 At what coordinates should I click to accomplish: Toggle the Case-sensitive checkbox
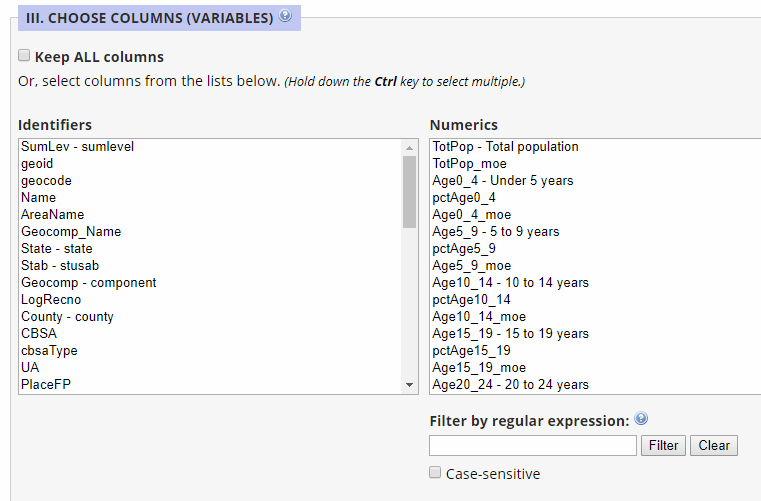[435, 473]
